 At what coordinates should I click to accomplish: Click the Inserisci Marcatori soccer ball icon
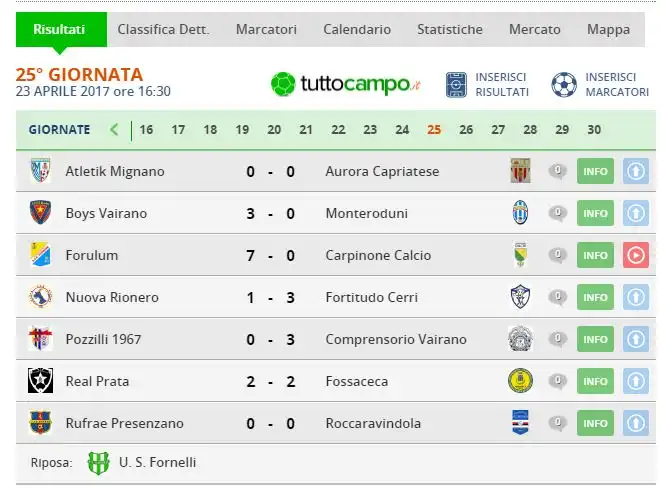(564, 84)
